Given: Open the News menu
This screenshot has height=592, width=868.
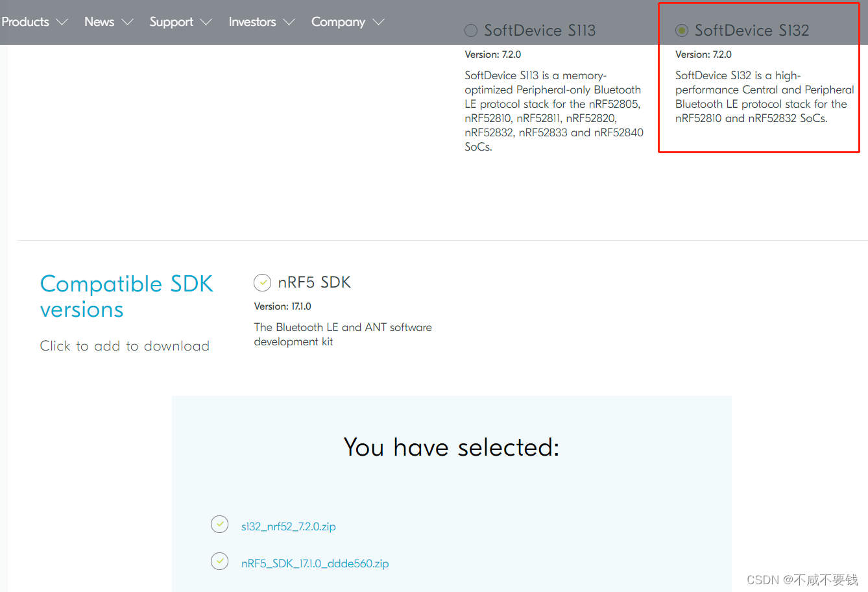Looking at the screenshot, I should coord(108,22).
